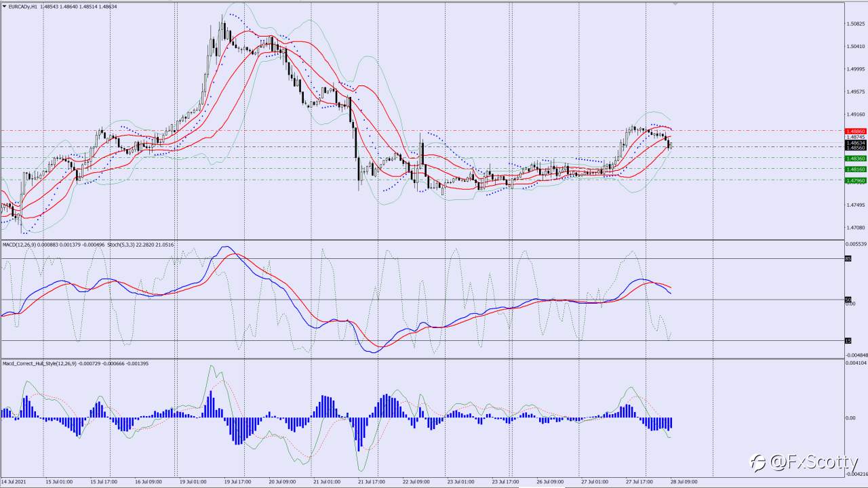The height and width of the screenshot is (488, 868).
Task: Click the 1.50825 price axis label
Action: (856, 24)
